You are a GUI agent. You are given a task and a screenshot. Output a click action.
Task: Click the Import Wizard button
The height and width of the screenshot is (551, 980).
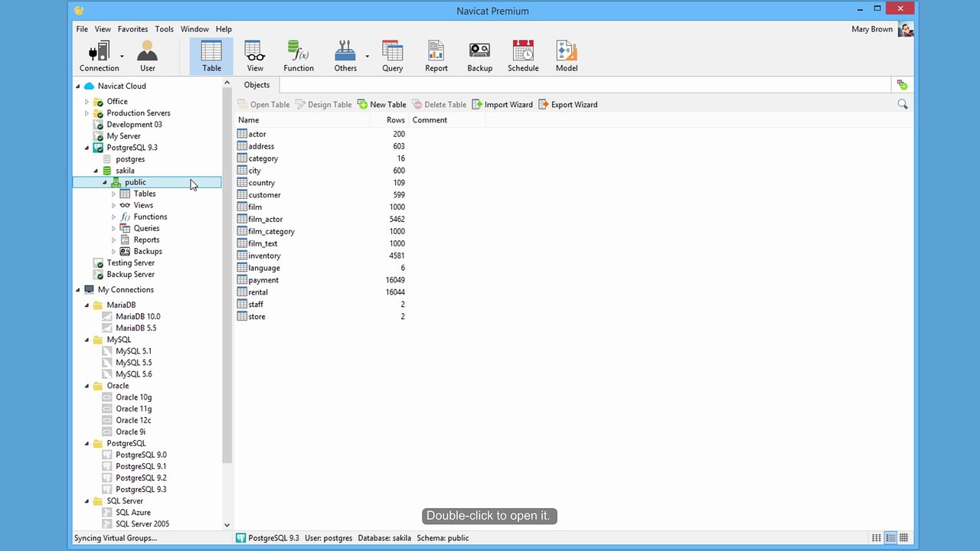point(502,104)
